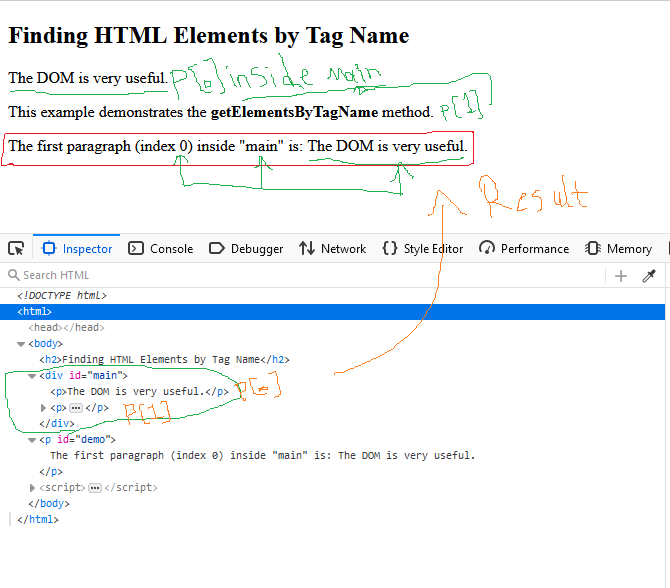Select the DOCTYPE html node

(62, 296)
